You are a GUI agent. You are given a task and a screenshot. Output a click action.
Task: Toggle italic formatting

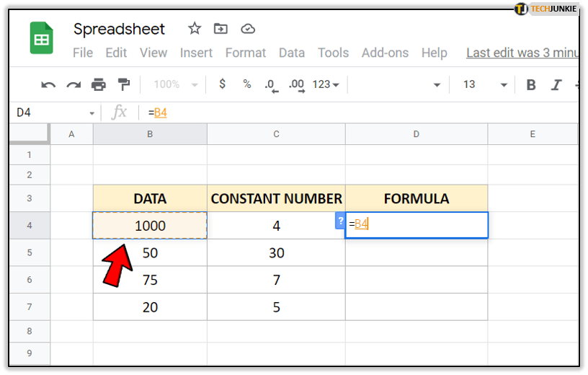(x=556, y=85)
